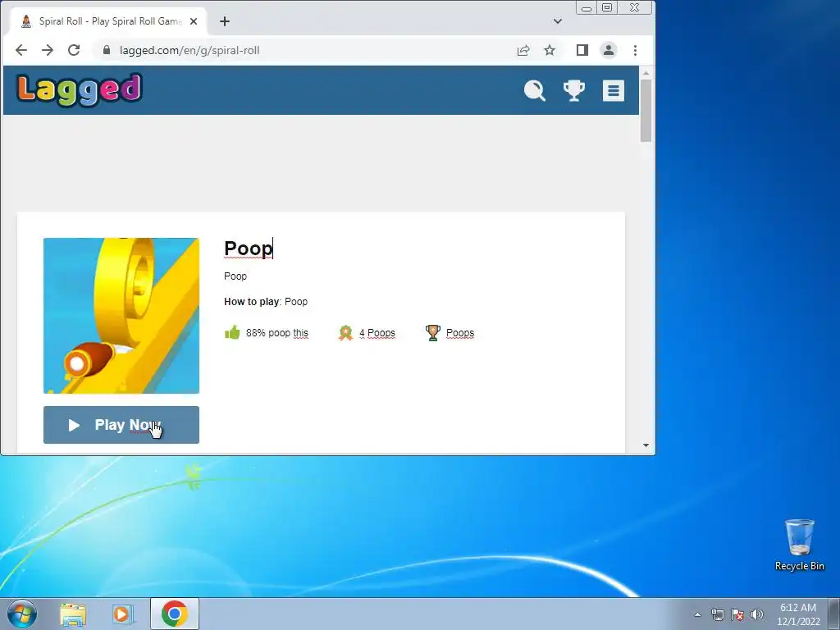
Task: Open the trophy leaderboard icon in header
Action: click(573, 90)
